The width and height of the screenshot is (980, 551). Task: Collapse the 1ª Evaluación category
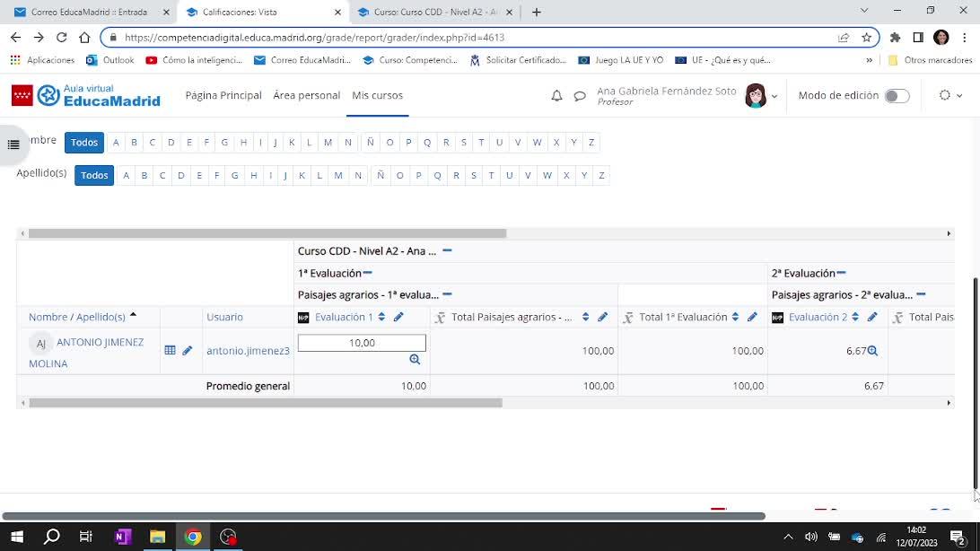[368, 273]
